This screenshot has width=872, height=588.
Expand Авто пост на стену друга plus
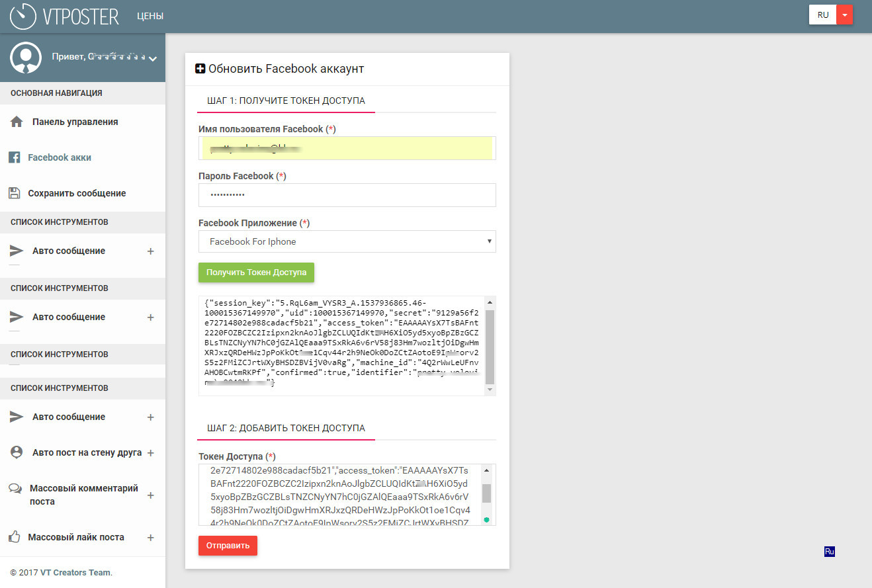click(x=150, y=453)
